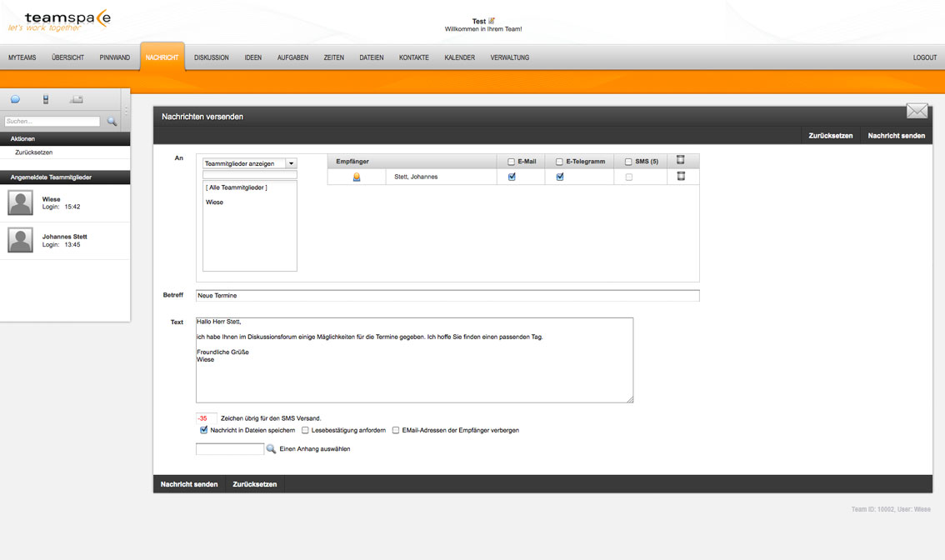Image resolution: width=945 pixels, height=560 pixels.
Task: Open the AUFGABEN tab
Action: point(292,57)
